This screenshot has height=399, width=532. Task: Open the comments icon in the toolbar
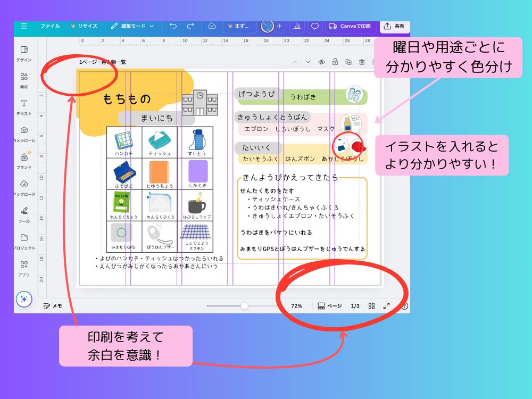click(315, 26)
